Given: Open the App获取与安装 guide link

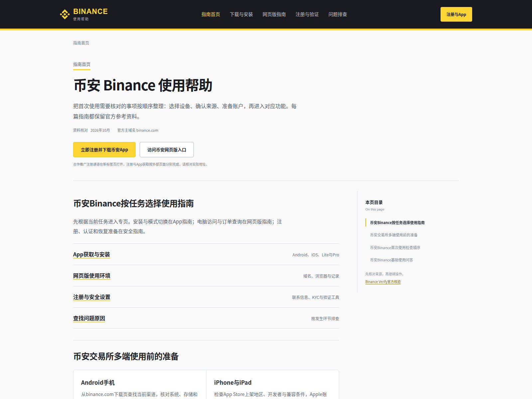Looking at the screenshot, I should click(x=91, y=255).
